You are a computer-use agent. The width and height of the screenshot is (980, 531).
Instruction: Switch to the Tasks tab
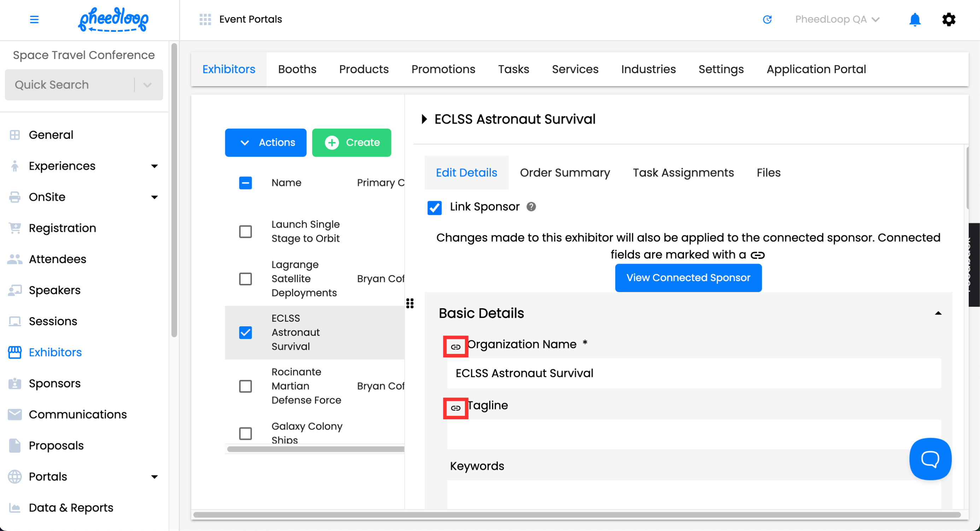pyautogui.click(x=514, y=69)
